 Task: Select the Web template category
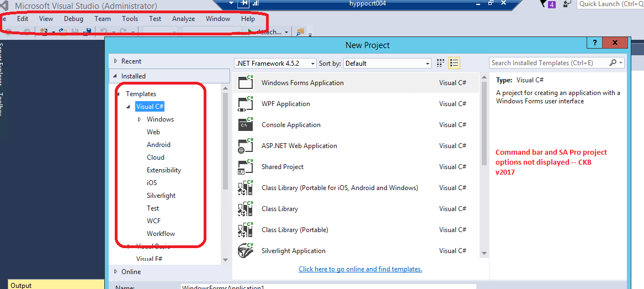(x=153, y=132)
